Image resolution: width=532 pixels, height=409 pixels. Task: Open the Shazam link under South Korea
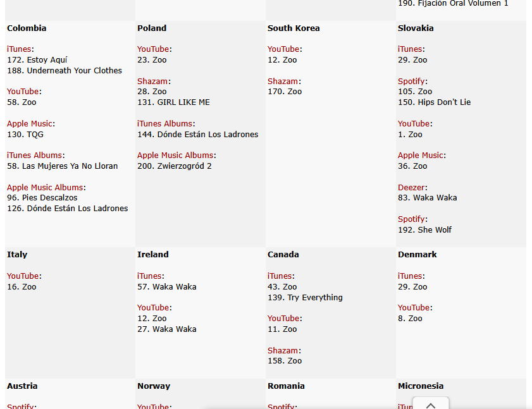283,82
